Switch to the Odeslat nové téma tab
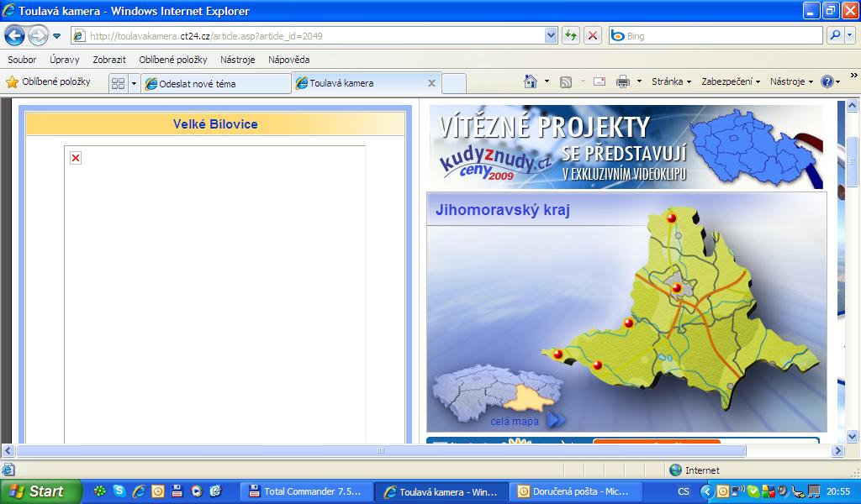Screen dimensions: 861x504 click(x=216, y=83)
